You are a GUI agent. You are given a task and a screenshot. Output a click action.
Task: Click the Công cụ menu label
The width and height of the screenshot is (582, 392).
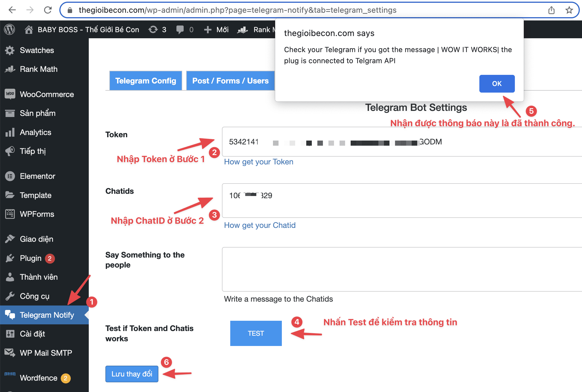[35, 296]
